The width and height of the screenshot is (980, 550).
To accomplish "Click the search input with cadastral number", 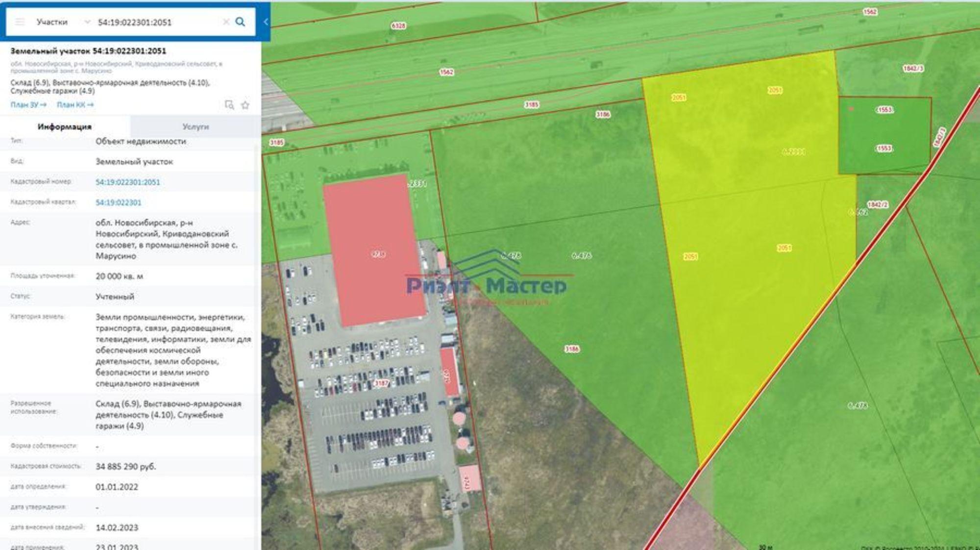I will (x=157, y=22).
